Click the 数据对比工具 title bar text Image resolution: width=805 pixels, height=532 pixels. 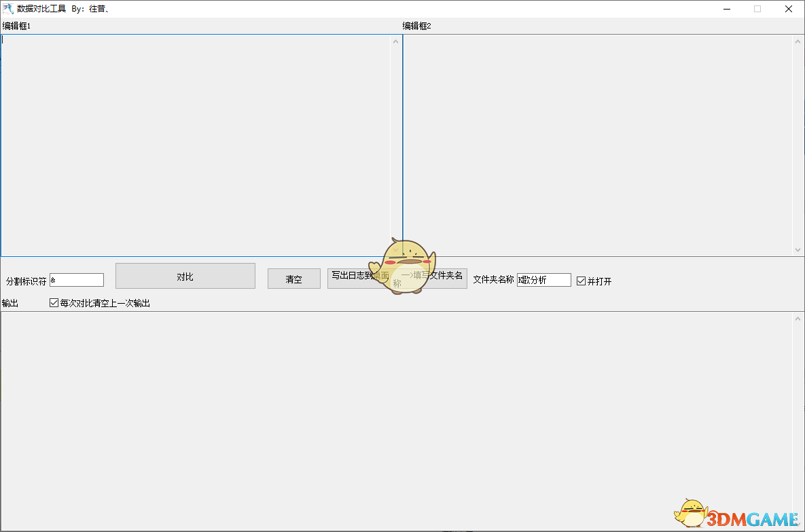pos(41,9)
